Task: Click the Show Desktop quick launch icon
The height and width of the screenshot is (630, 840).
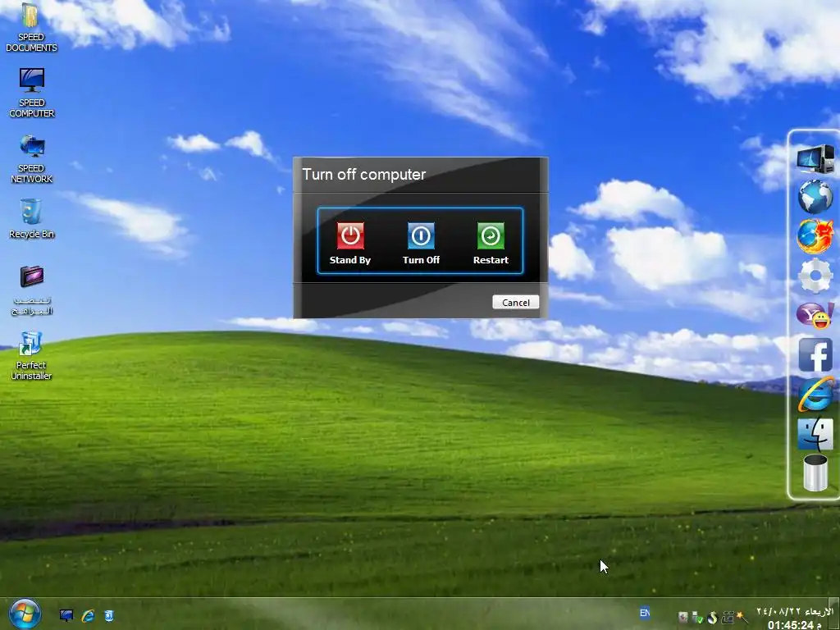Action: pyautogui.click(x=66, y=615)
